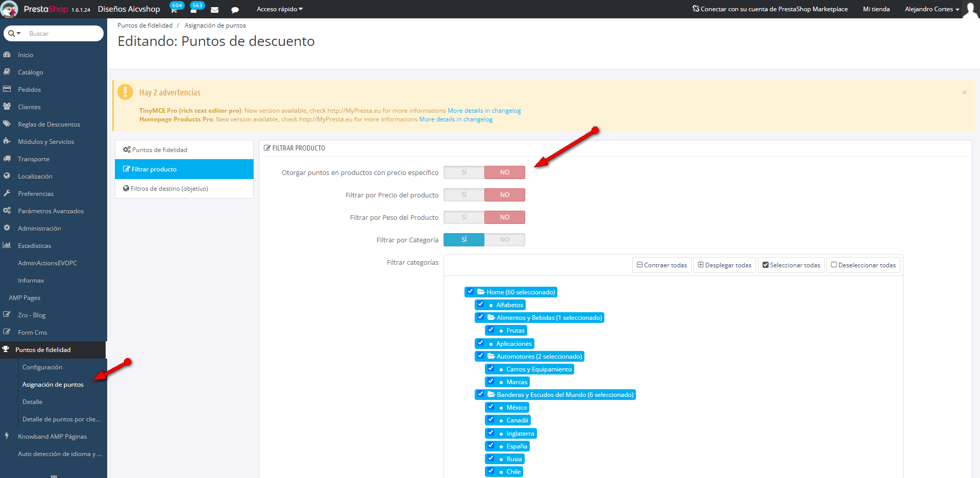
Task: Open the speech bubble comments icon
Action: 235,10
